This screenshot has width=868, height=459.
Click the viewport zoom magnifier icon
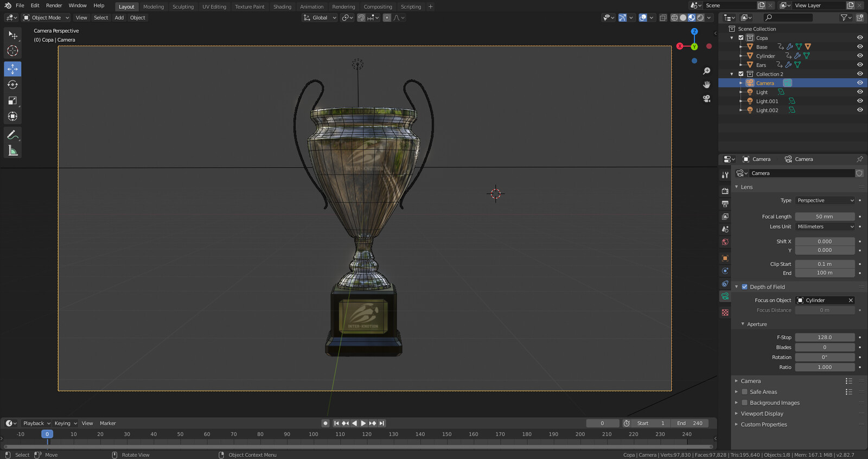click(706, 71)
